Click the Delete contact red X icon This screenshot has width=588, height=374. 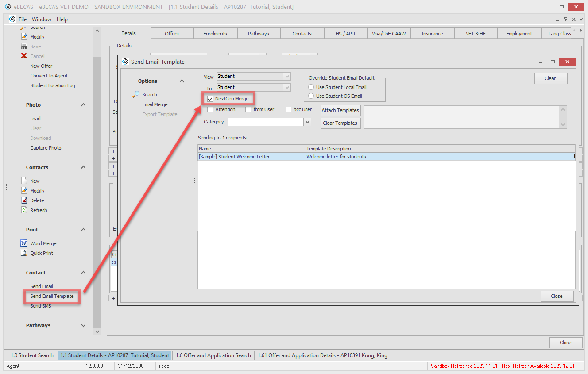coord(24,200)
